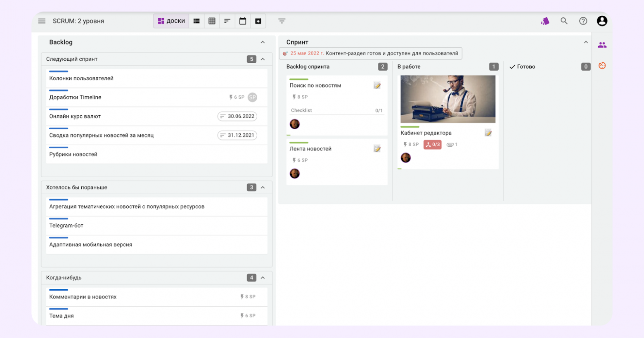Open the hamburger main menu
Screen dimensions: 644x338
(x=42, y=21)
